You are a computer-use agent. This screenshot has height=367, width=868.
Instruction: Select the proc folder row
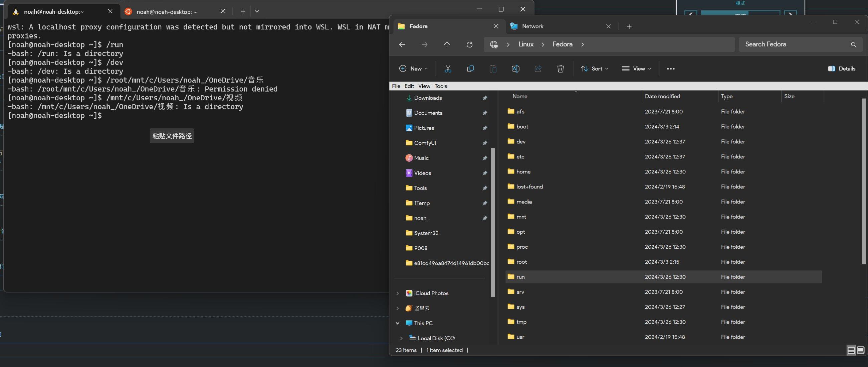click(x=663, y=247)
